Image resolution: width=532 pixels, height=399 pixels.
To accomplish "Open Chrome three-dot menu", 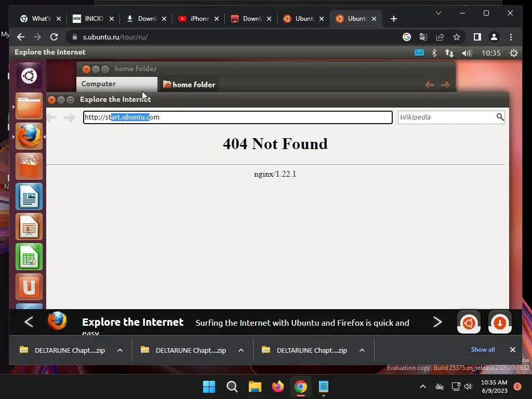I will 511,37.
